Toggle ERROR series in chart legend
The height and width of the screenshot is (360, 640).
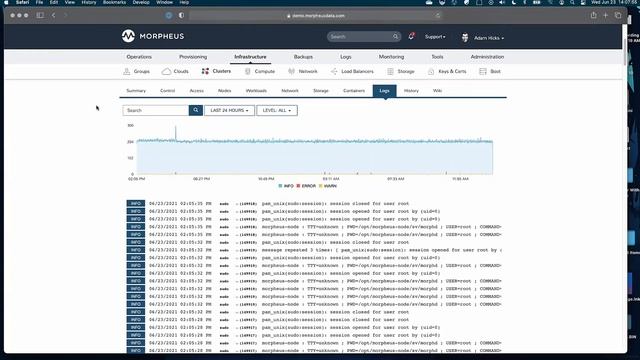tap(306, 186)
